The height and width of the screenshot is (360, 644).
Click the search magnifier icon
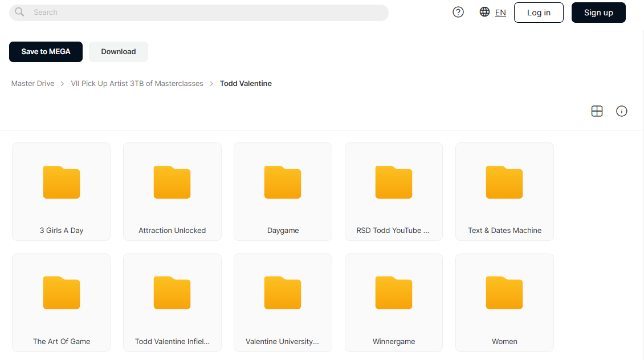point(19,13)
